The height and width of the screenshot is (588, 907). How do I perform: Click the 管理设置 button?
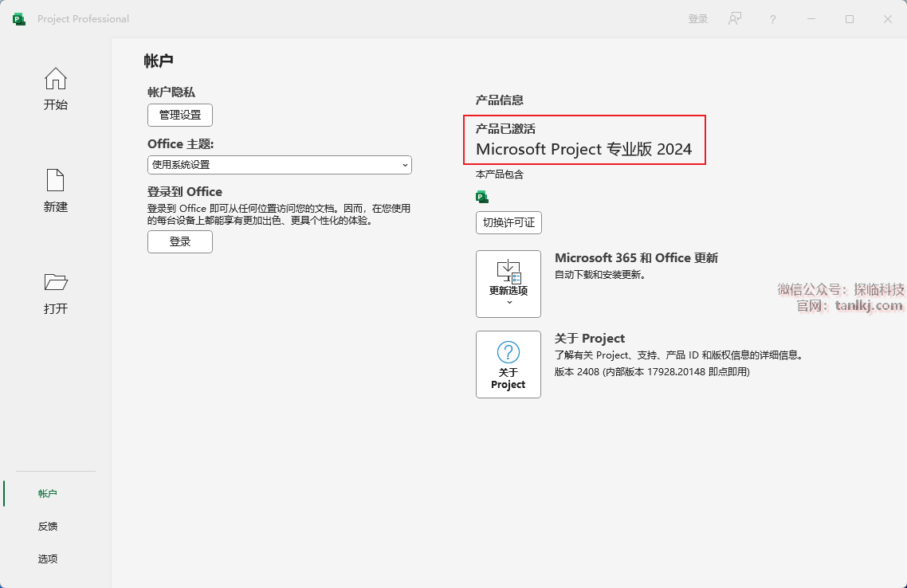(x=180, y=115)
